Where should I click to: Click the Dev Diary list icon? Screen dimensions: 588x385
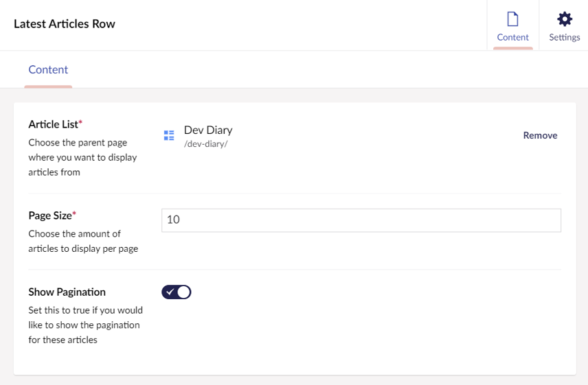pos(169,136)
